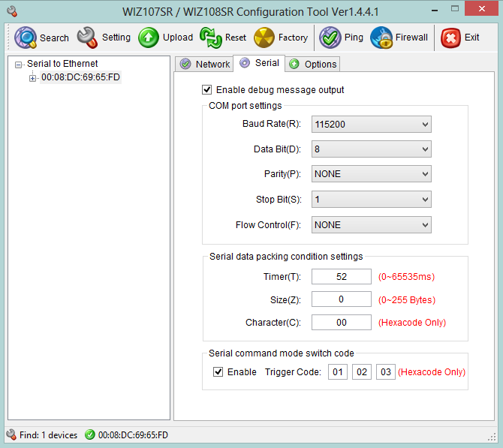Click second Trigger Code field 02
This screenshot has height=448, width=503.
click(362, 372)
